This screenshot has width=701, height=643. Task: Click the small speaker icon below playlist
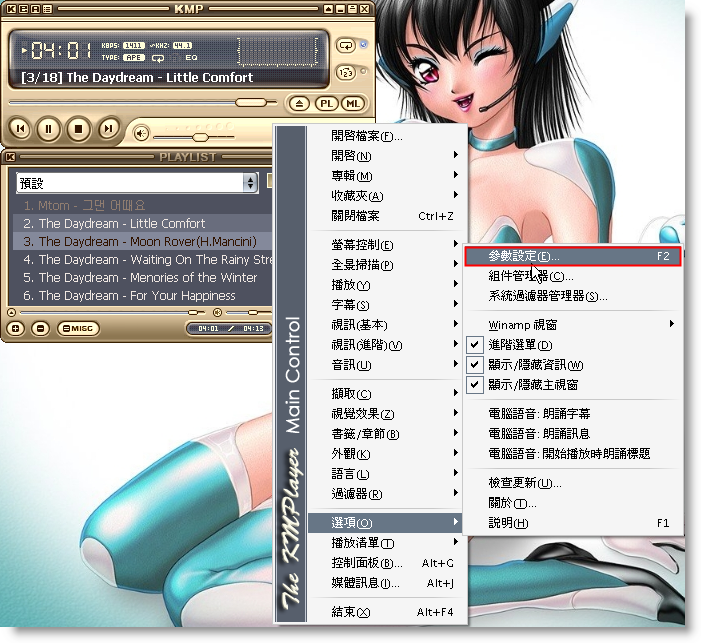coord(217,313)
